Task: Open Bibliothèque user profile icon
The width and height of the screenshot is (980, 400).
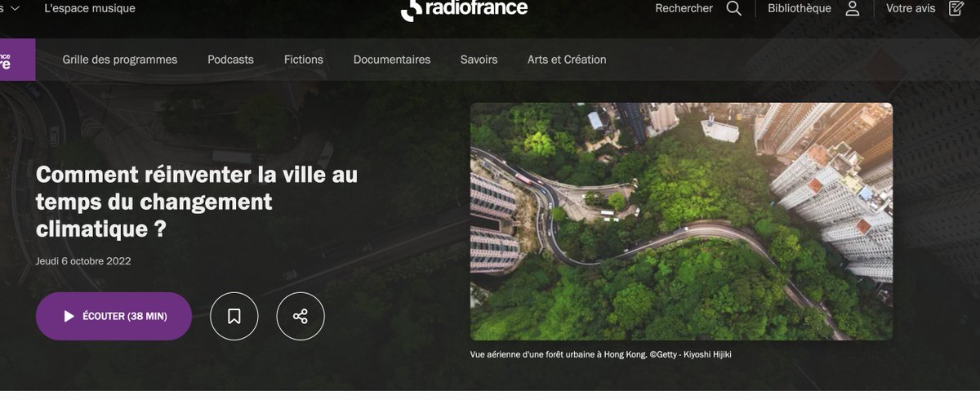Action: point(853,9)
